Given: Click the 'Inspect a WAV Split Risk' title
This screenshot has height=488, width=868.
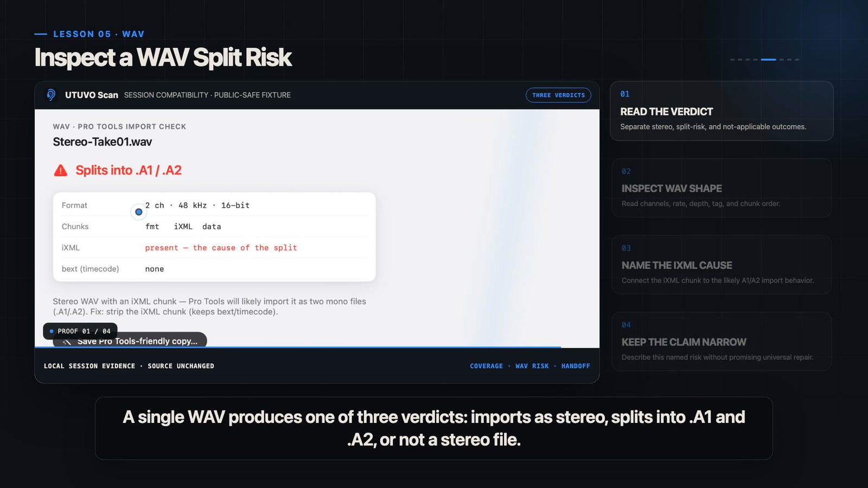Looking at the screenshot, I should [x=163, y=57].
